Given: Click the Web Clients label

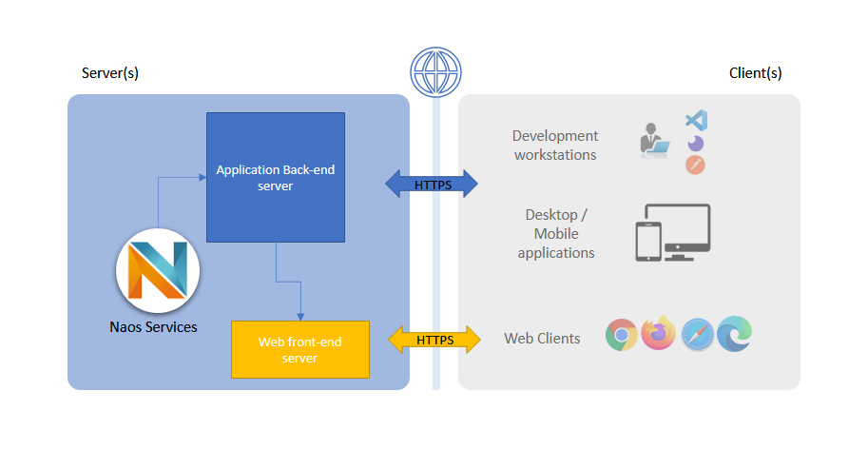Looking at the screenshot, I should coord(542,339).
